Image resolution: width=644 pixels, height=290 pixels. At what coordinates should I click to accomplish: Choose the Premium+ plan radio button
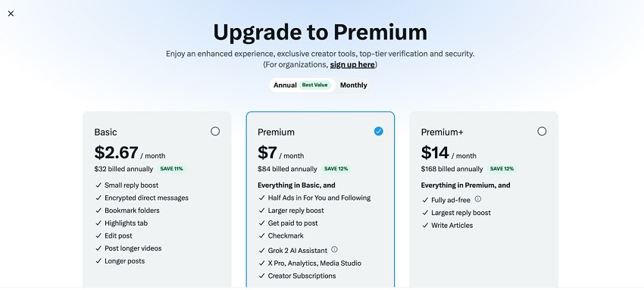coord(542,131)
